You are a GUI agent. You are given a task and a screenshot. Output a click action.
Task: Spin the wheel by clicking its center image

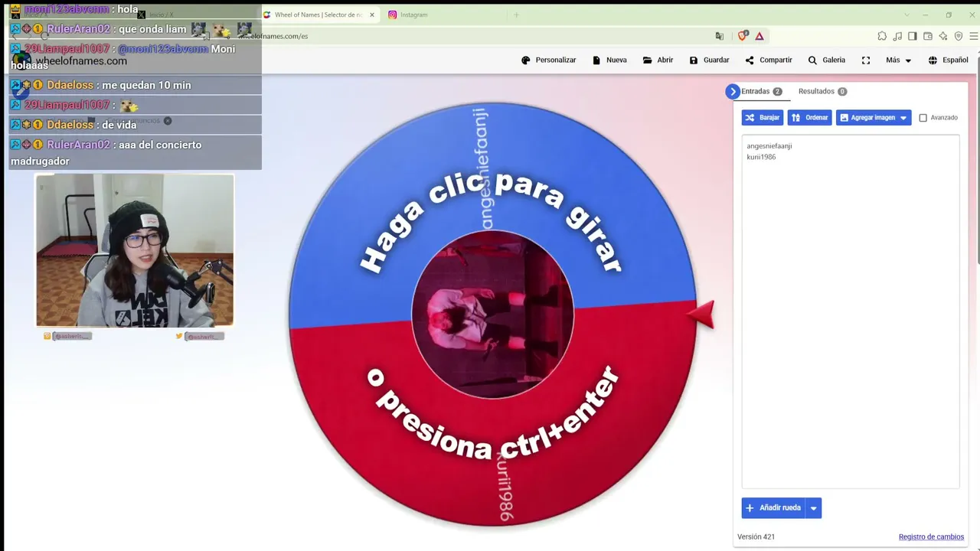(x=492, y=315)
